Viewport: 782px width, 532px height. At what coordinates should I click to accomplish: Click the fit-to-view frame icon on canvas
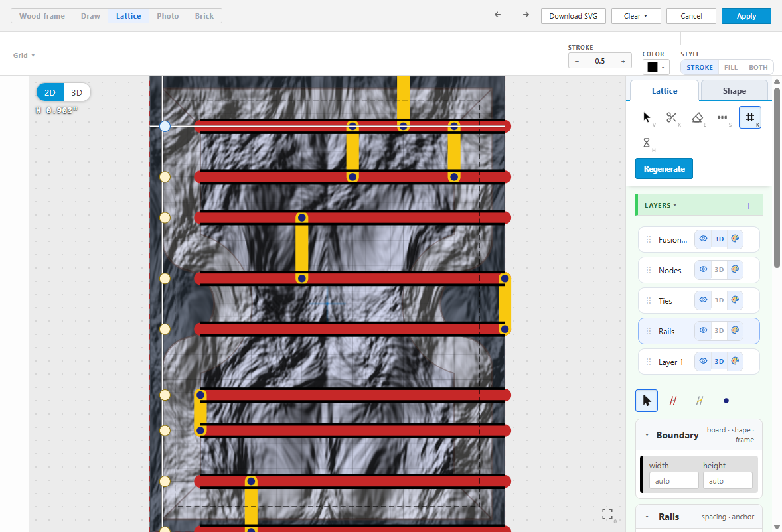coord(607,515)
